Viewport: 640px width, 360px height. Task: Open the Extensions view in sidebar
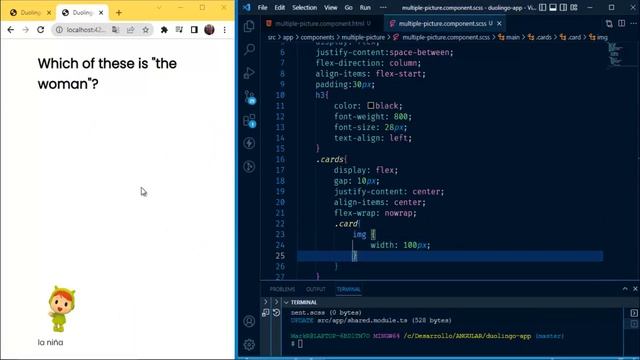coord(249,120)
